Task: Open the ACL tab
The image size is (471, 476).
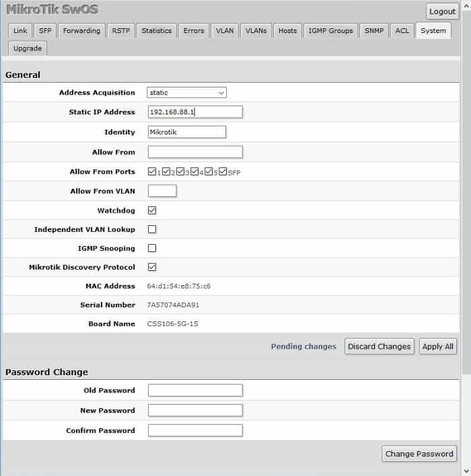Action: tap(402, 31)
